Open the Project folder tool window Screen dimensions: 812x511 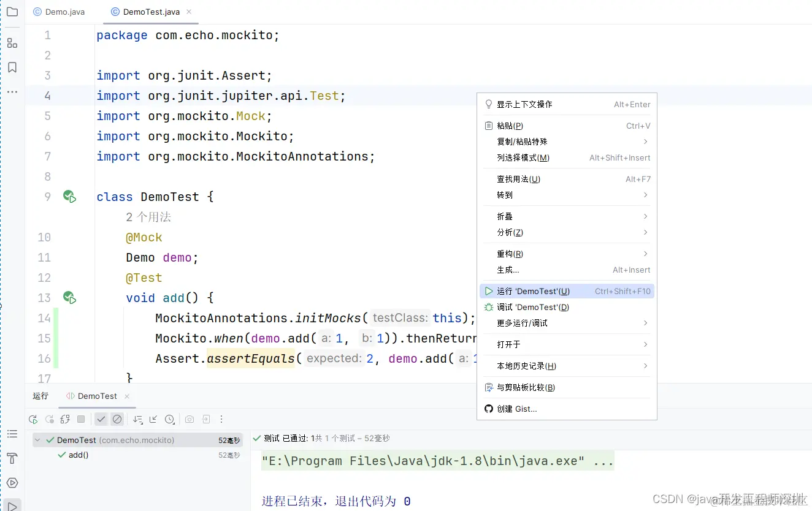point(12,12)
